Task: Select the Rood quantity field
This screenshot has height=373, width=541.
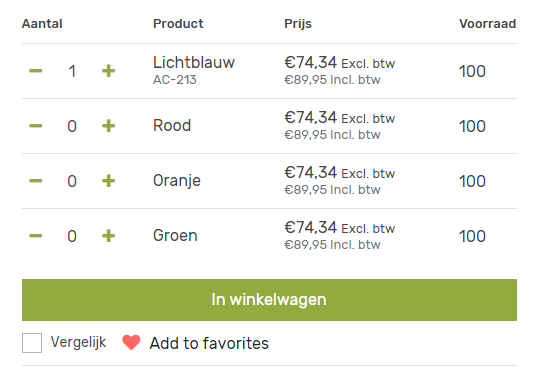Action: (x=72, y=126)
